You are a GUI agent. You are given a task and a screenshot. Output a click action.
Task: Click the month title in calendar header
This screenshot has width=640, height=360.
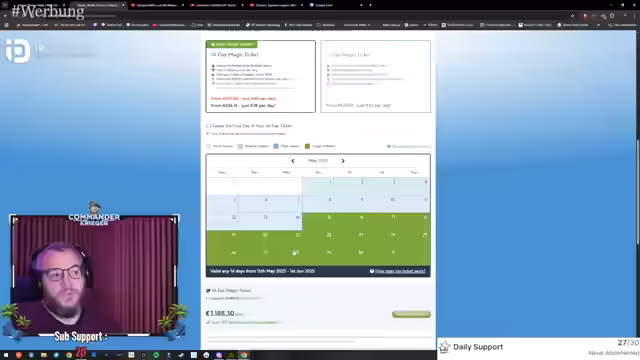pyautogui.click(x=318, y=161)
